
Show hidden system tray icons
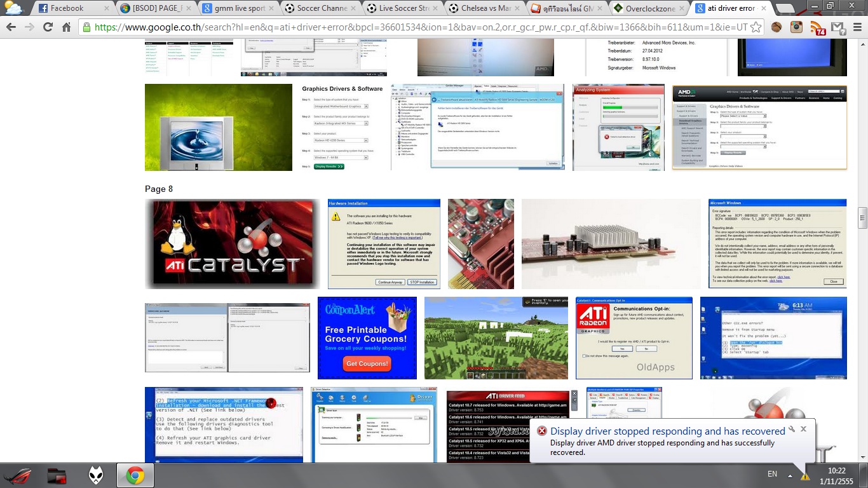click(790, 475)
